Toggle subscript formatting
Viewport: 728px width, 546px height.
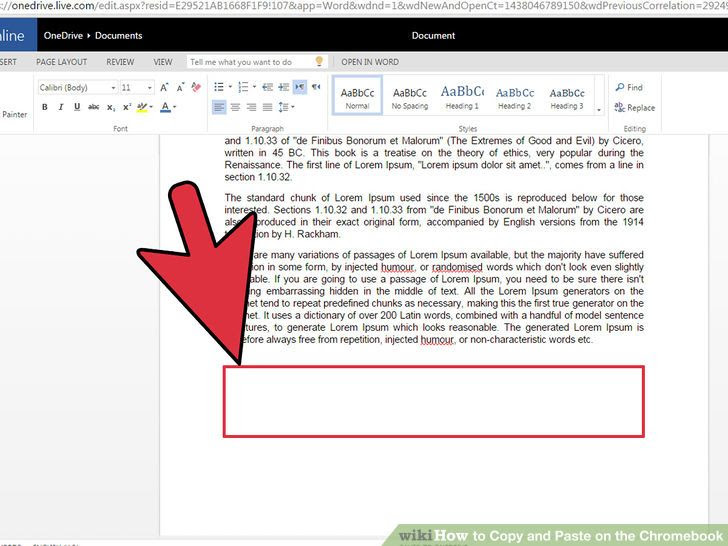[x=111, y=108]
